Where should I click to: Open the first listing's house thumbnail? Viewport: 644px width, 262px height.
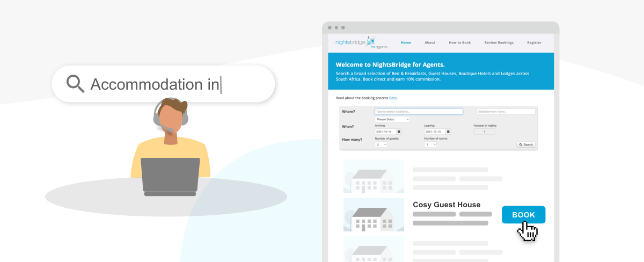[x=374, y=176]
